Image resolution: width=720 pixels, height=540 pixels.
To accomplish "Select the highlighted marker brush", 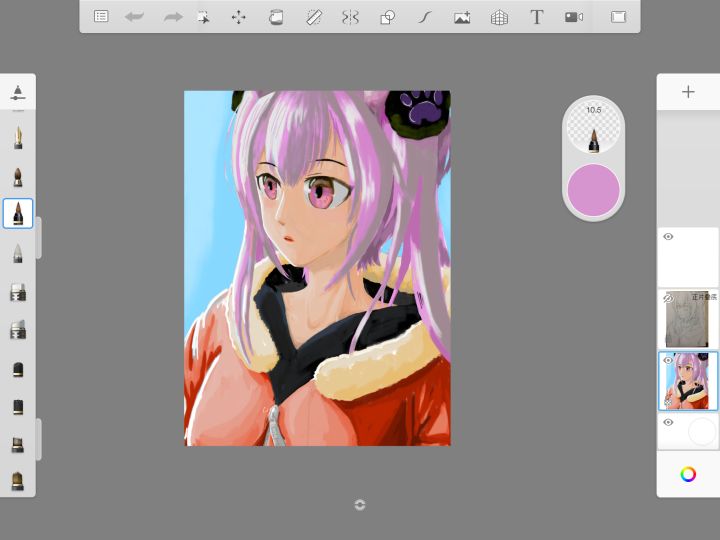I will tap(18, 214).
